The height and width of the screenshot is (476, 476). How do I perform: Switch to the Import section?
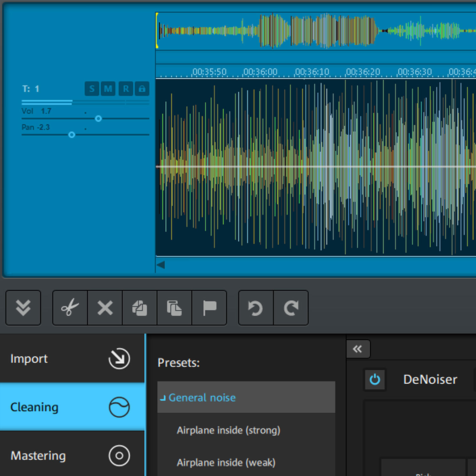29,359
